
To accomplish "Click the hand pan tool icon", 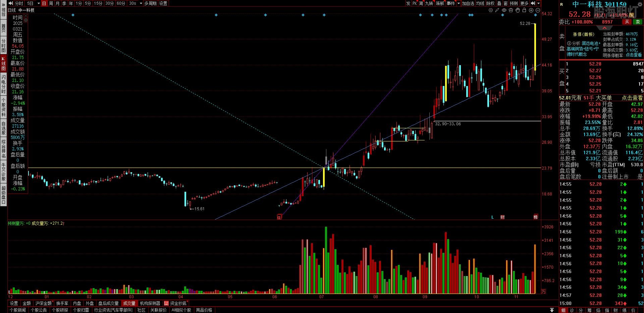I will pos(518,10).
